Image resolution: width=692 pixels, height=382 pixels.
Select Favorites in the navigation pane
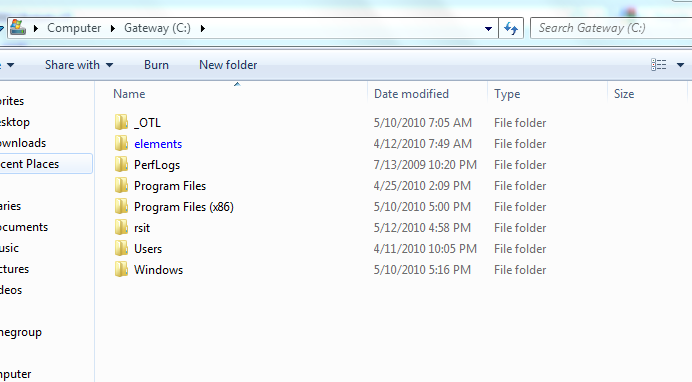(12, 101)
